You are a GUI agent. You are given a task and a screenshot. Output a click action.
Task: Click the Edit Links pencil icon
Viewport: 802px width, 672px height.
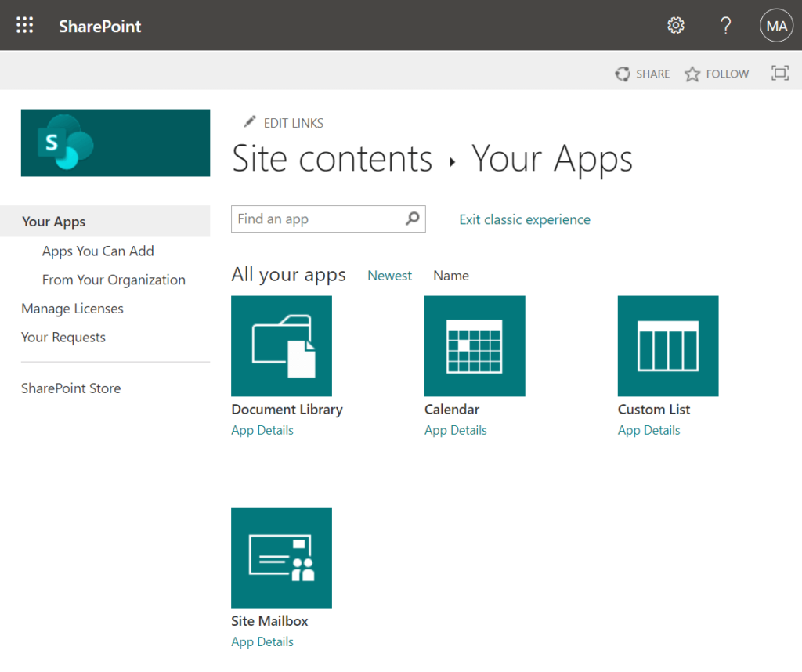coord(250,121)
